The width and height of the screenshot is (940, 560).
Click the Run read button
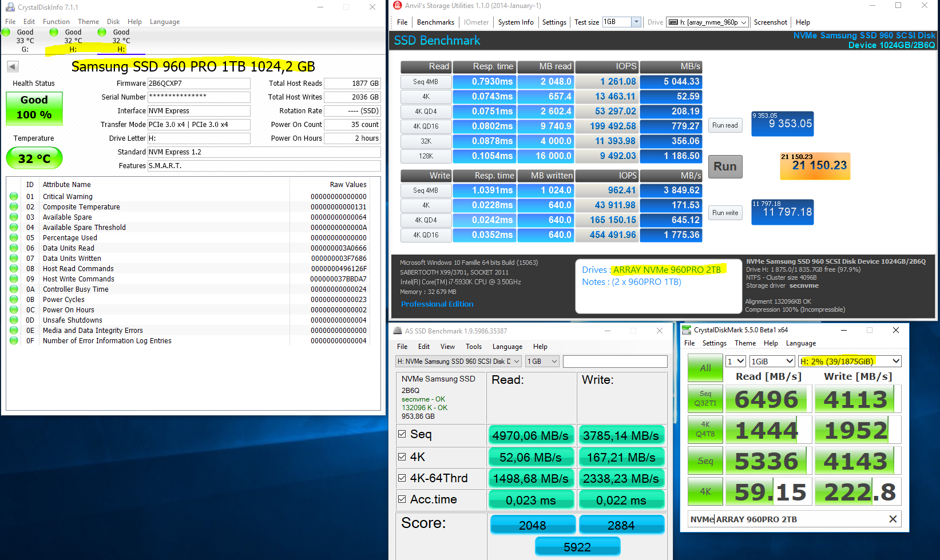tap(725, 125)
